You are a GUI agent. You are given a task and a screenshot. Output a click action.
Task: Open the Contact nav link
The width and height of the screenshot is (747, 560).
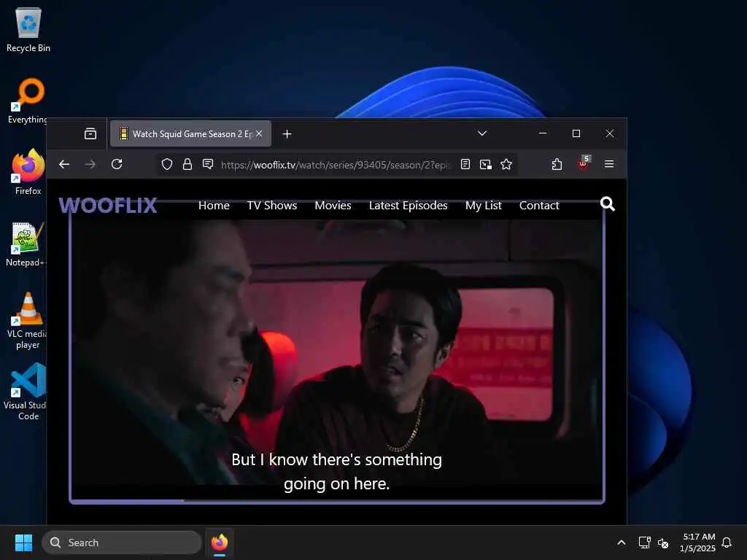(x=539, y=205)
